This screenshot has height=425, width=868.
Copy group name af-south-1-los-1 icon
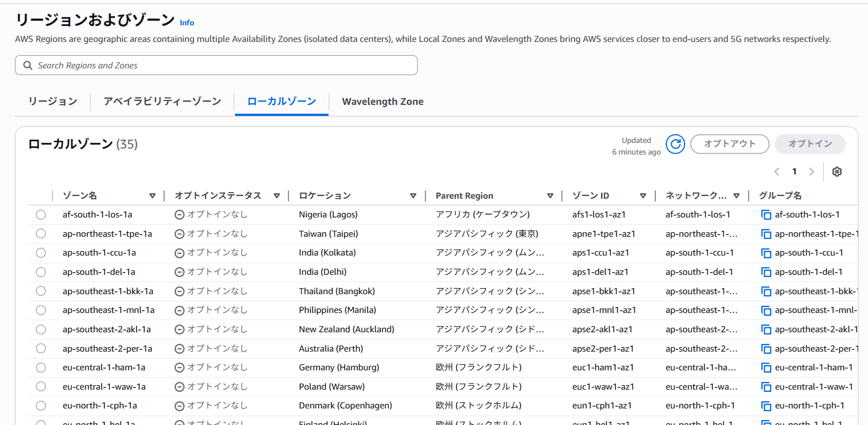pos(766,215)
